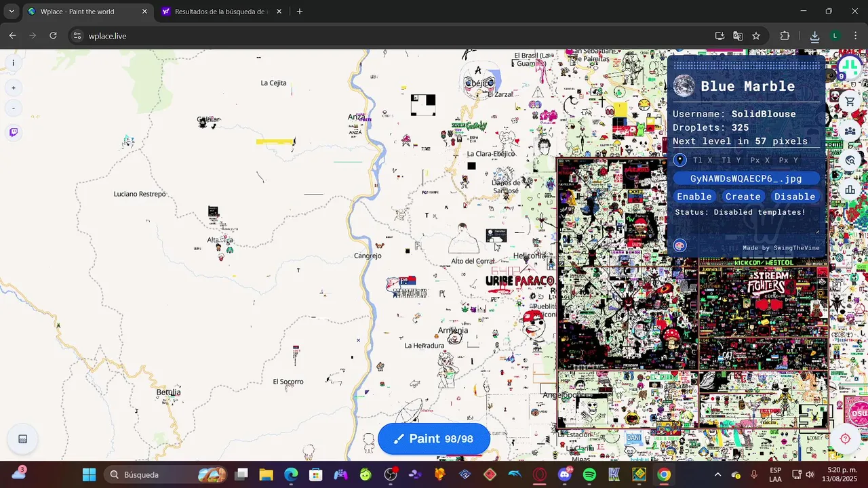This screenshot has width=868, height=488.
Task: Click the La Herradura map label
Action: [x=425, y=346]
